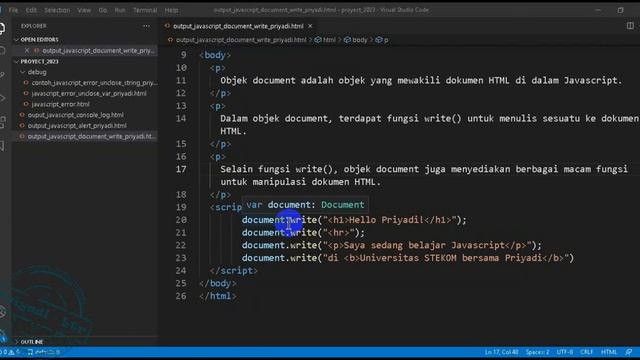Click 'Saya sedang belajar Javascript' on line 22
The image size is (640, 360).
click(424, 245)
